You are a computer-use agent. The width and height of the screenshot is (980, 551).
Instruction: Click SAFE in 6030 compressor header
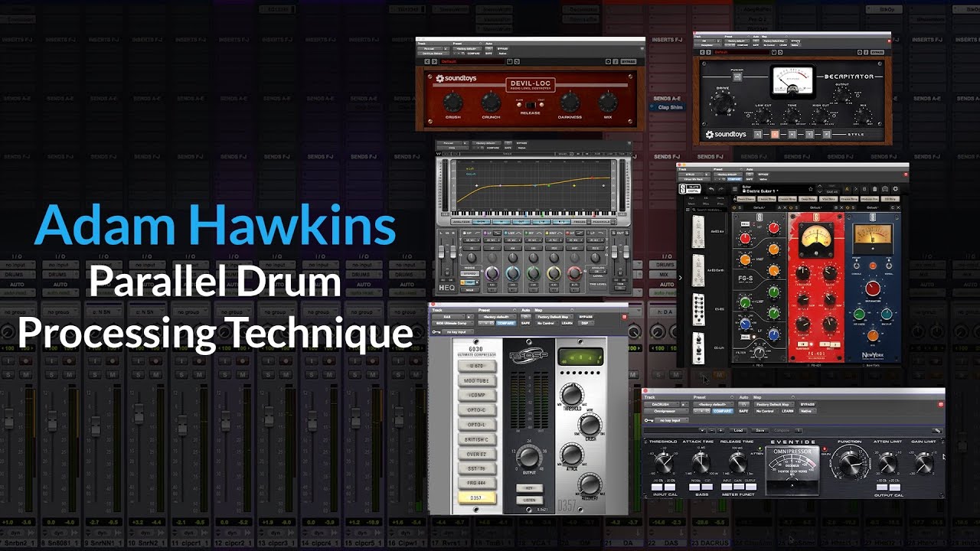click(x=525, y=323)
